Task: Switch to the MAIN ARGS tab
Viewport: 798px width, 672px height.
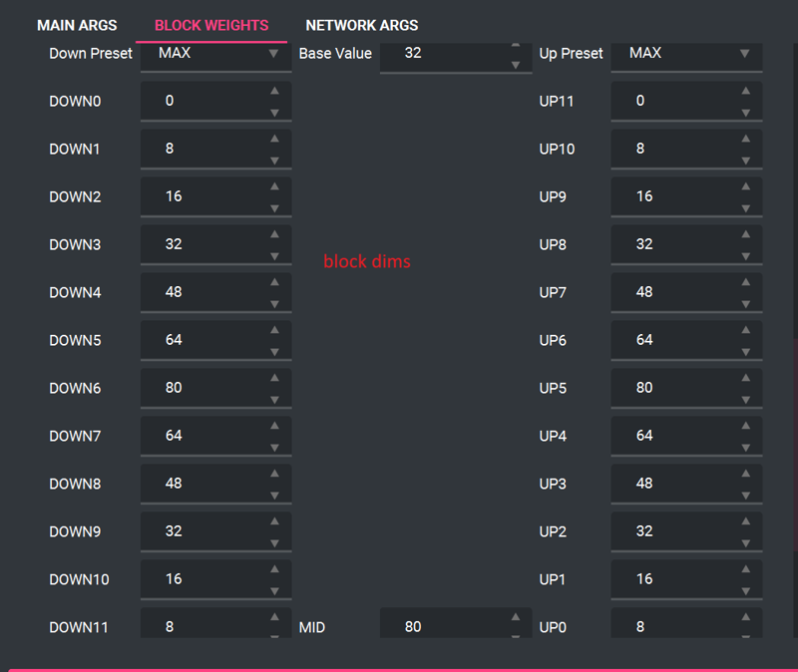Action: click(x=77, y=26)
